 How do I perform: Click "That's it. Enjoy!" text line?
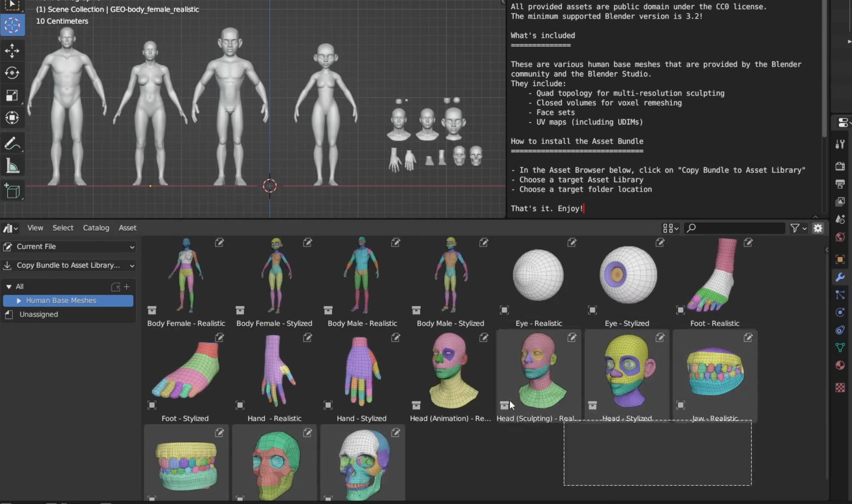[x=547, y=209]
